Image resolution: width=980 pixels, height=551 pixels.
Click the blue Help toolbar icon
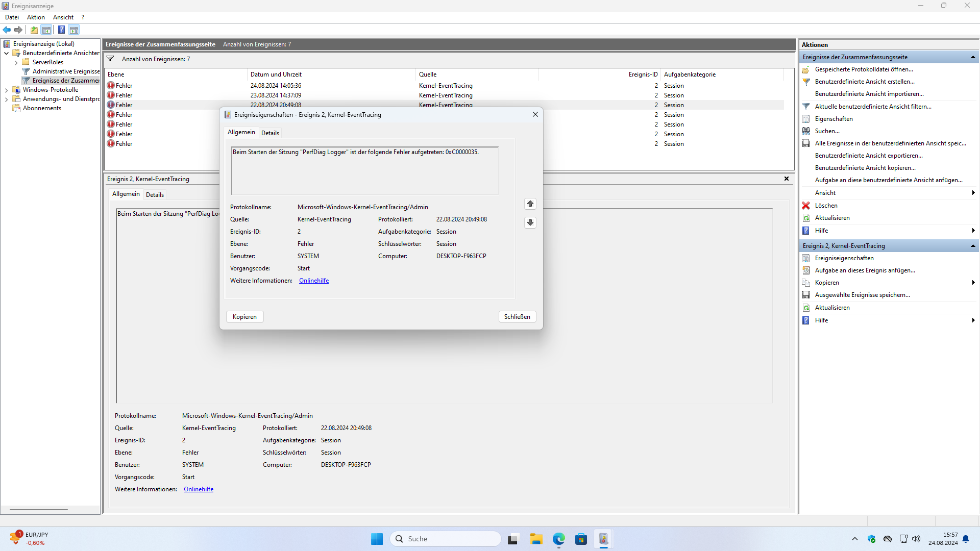click(61, 30)
